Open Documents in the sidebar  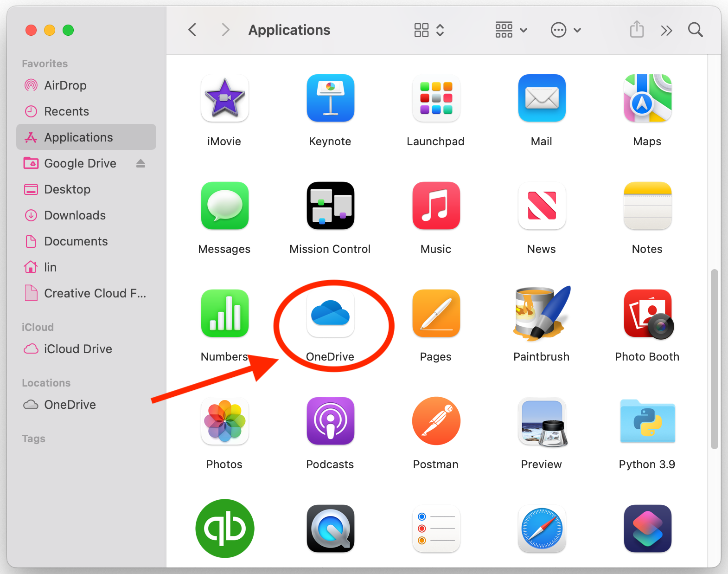[86, 241]
